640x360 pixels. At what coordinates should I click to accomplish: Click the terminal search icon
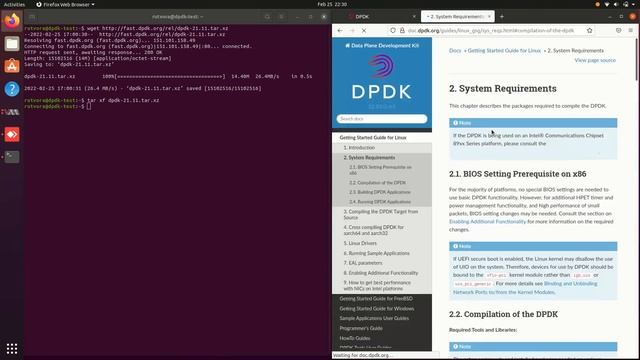[267, 17]
